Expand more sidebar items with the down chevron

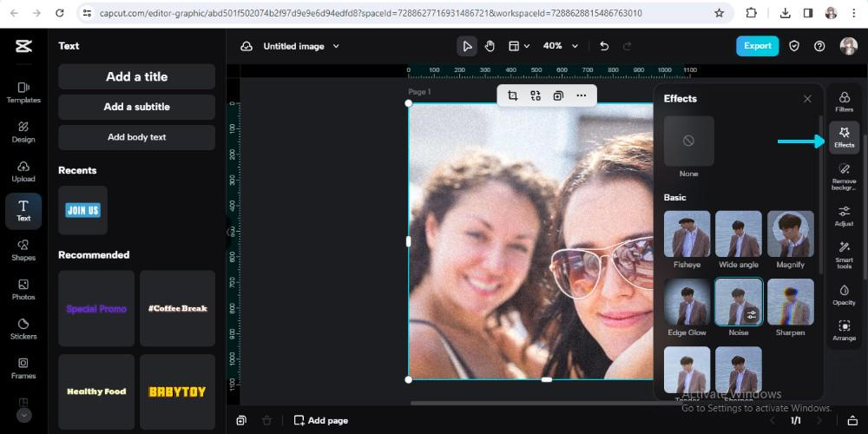pos(23,415)
